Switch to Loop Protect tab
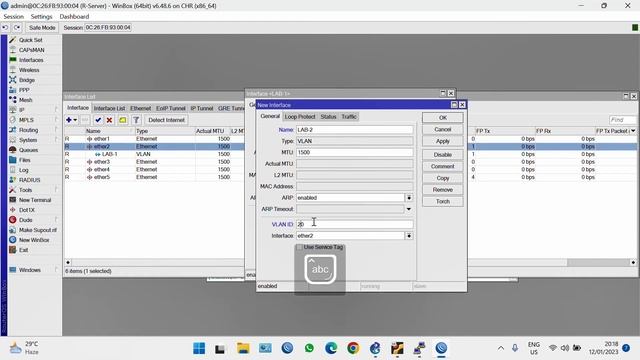Viewport: 640px width, 360px height. tap(300, 117)
